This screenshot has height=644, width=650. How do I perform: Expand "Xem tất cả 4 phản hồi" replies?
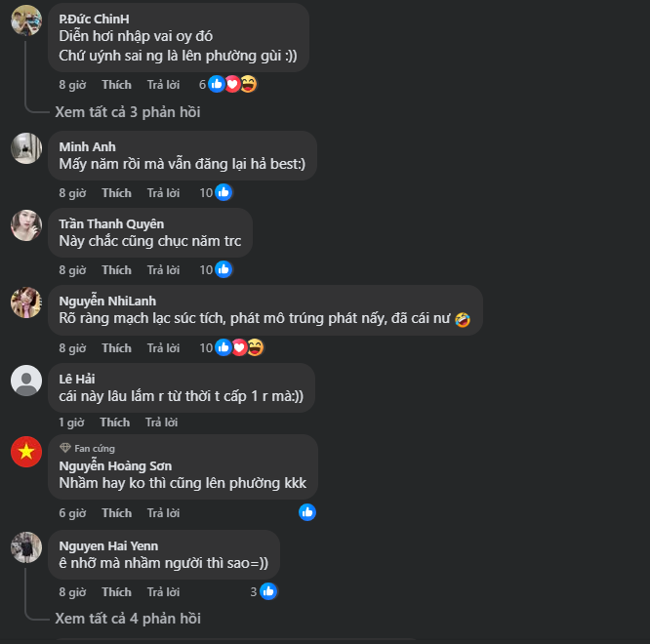[x=128, y=619]
